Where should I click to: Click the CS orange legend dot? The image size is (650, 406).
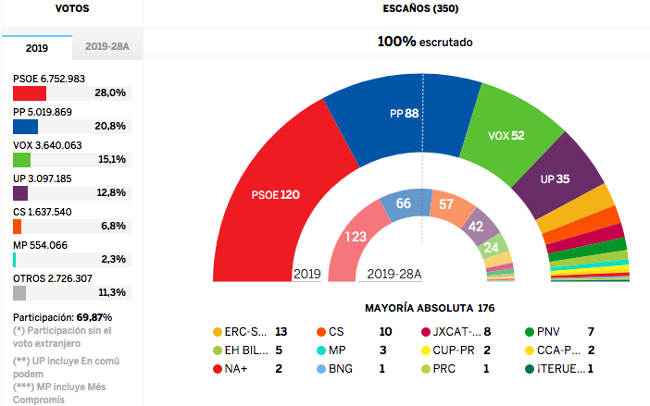(320, 331)
